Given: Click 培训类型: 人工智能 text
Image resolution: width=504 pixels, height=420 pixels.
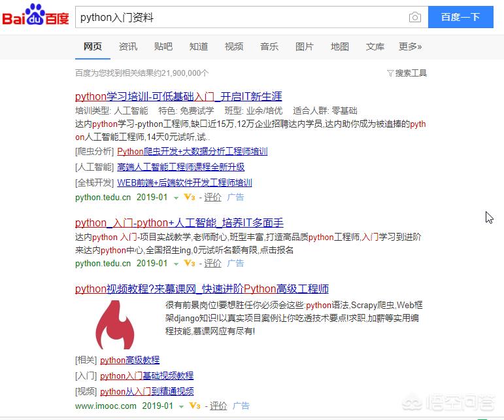Looking at the screenshot, I should 112,111.
